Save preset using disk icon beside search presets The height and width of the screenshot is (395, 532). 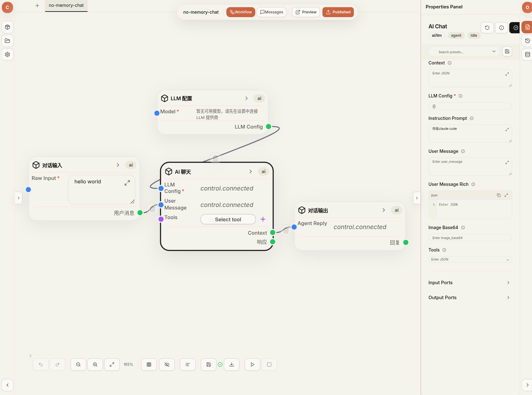coord(507,51)
